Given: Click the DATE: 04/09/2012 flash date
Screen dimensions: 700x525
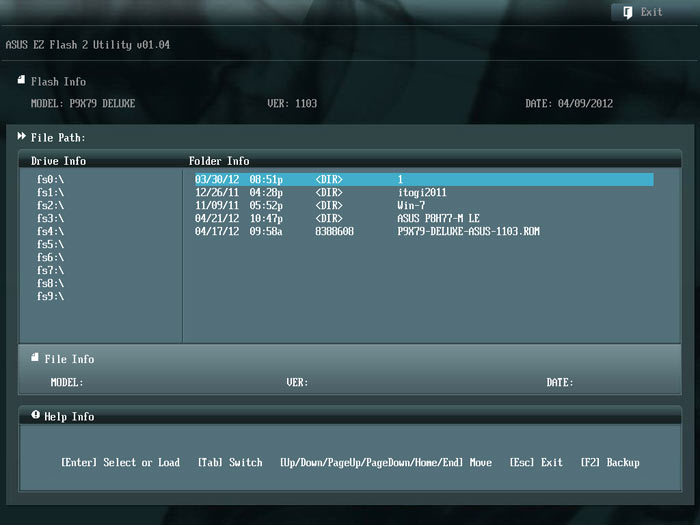Looking at the screenshot, I should (x=569, y=104).
